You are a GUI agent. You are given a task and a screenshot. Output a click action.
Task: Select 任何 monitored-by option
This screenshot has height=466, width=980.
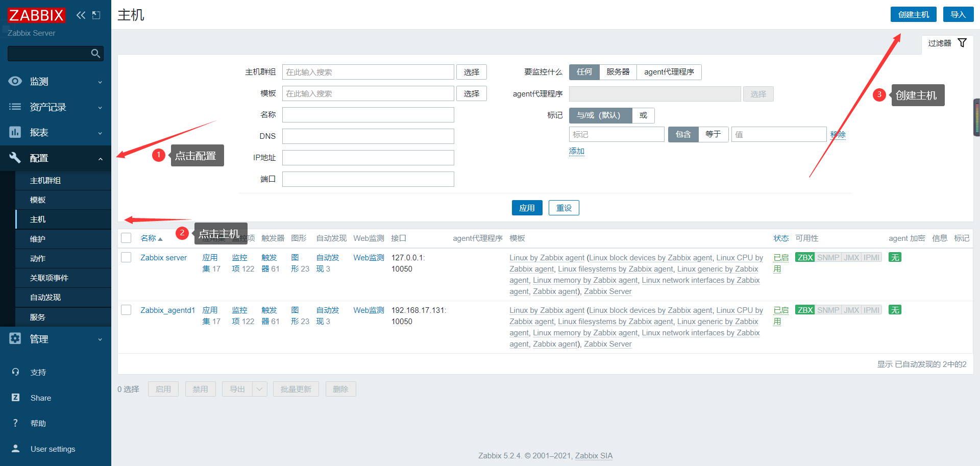click(584, 72)
